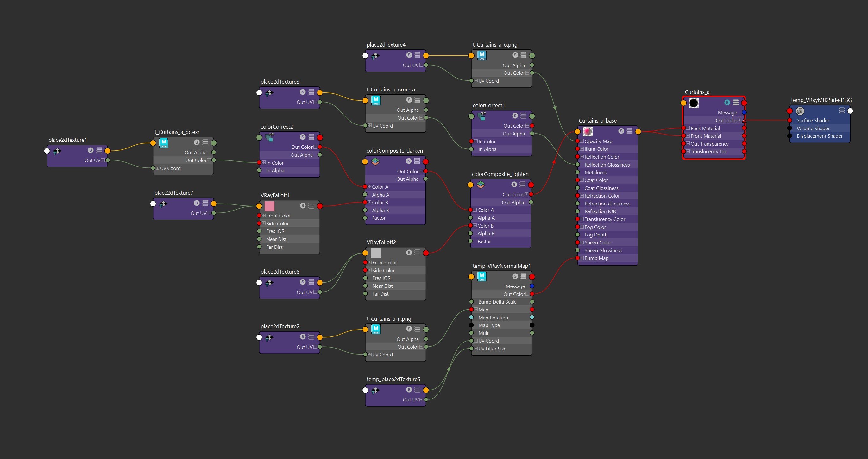Select the Bump Map attribute on Curtains_a_base
Viewport: 868px width, 459px height.
click(596, 258)
